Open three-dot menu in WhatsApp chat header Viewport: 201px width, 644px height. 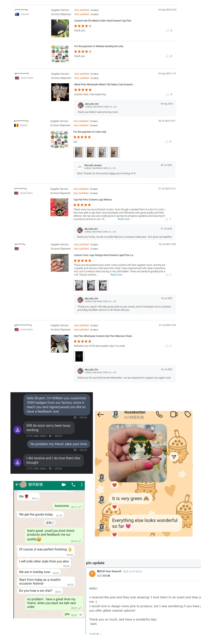[82, 484]
